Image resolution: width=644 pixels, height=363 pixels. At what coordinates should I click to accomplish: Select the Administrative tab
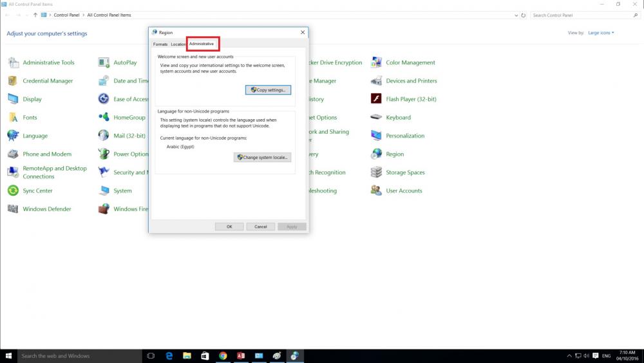[202, 44]
